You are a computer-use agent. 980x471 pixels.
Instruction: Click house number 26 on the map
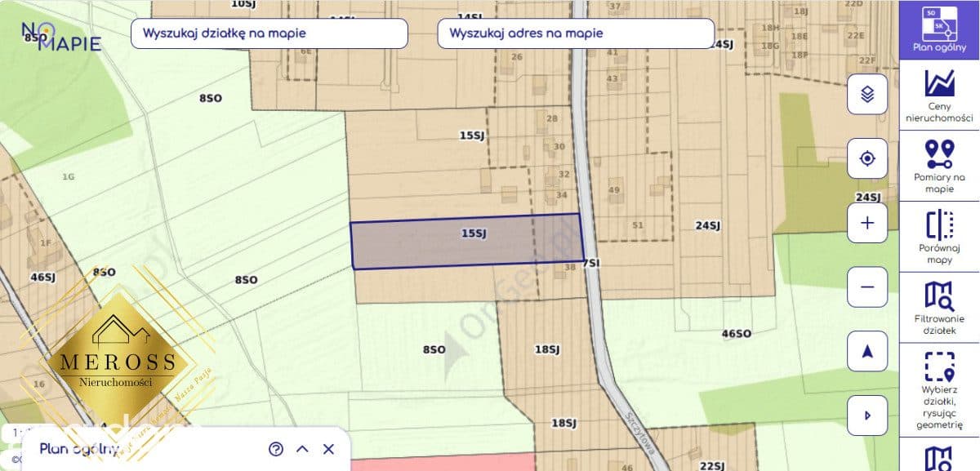point(516,57)
